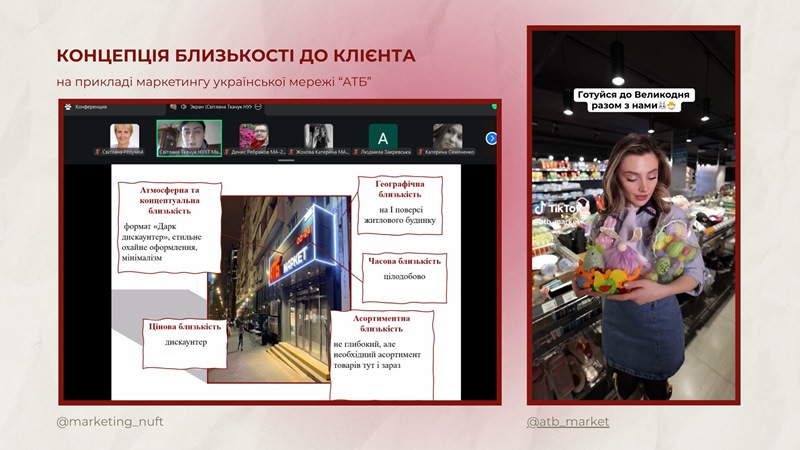Click the paw icon beside Конференция
The width and height of the screenshot is (800, 450).
68,107
